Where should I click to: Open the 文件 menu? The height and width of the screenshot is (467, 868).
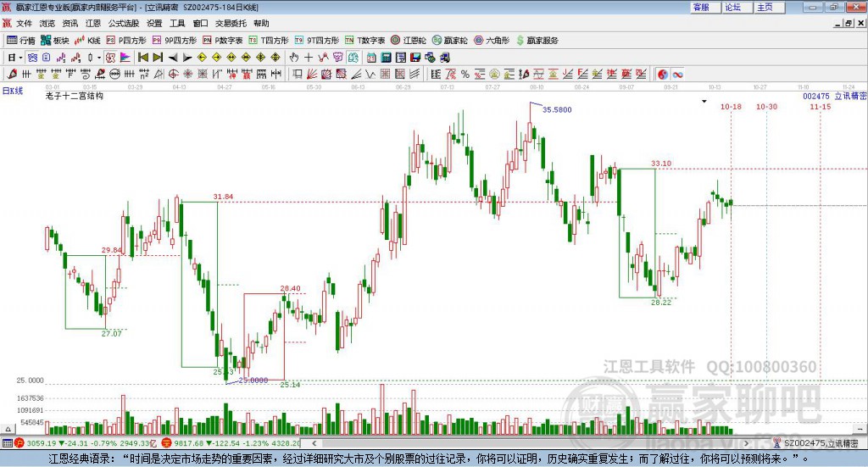pyautogui.click(x=24, y=23)
